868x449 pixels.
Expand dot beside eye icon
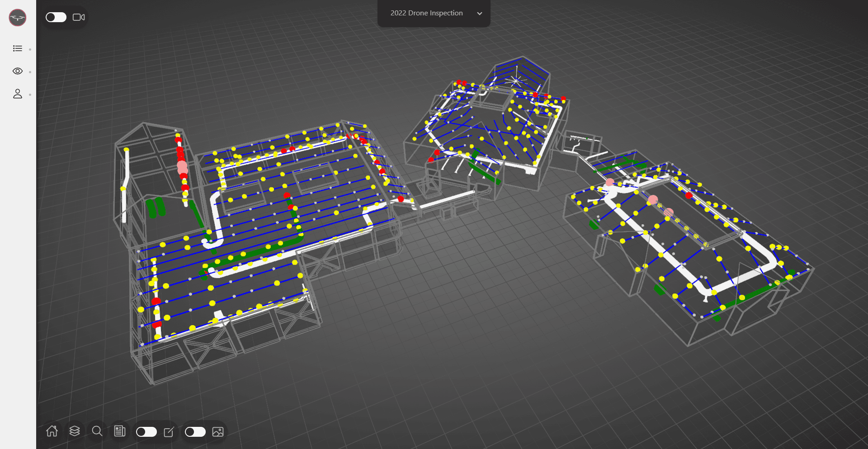pyautogui.click(x=30, y=72)
